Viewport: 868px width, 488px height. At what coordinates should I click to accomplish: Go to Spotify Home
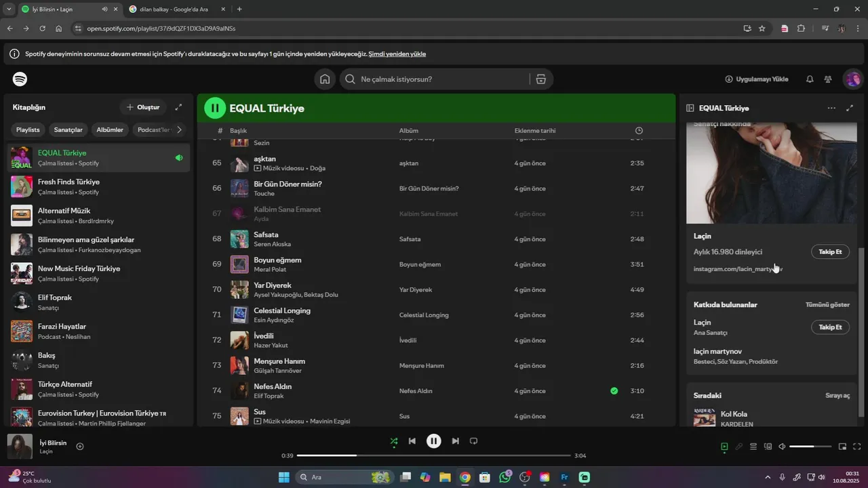click(x=325, y=79)
